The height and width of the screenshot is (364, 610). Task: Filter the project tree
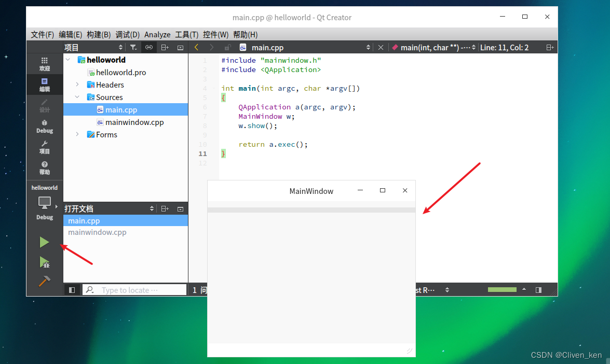(133, 47)
